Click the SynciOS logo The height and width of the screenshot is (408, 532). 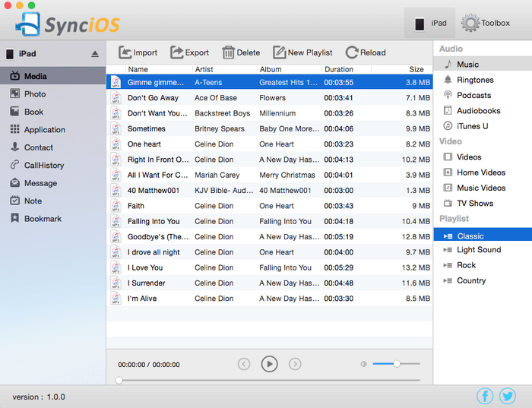tap(68, 24)
